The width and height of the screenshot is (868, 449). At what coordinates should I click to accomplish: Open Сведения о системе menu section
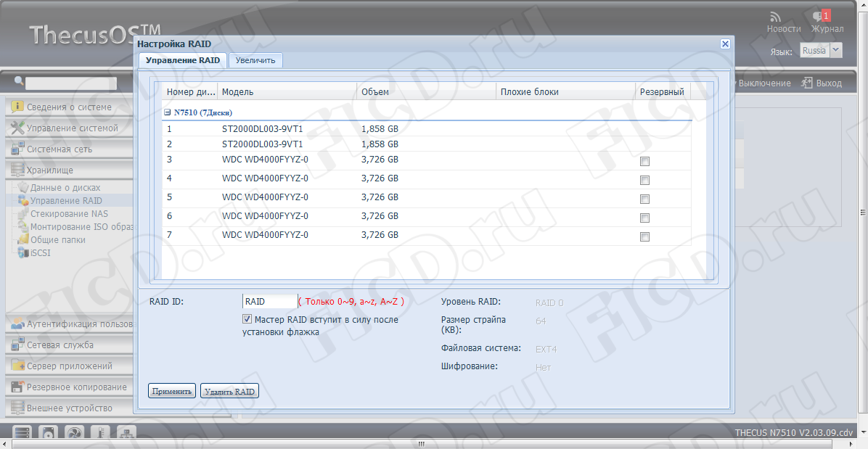tap(69, 107)
